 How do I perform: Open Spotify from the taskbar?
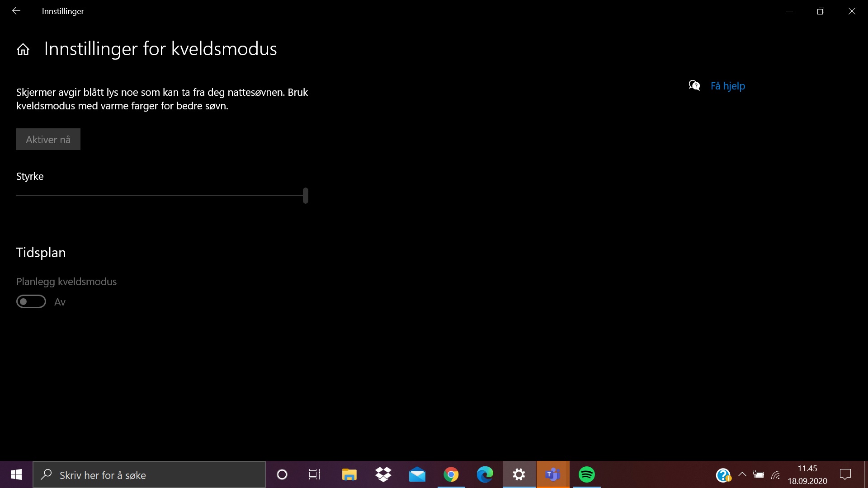tap(587, 474)
